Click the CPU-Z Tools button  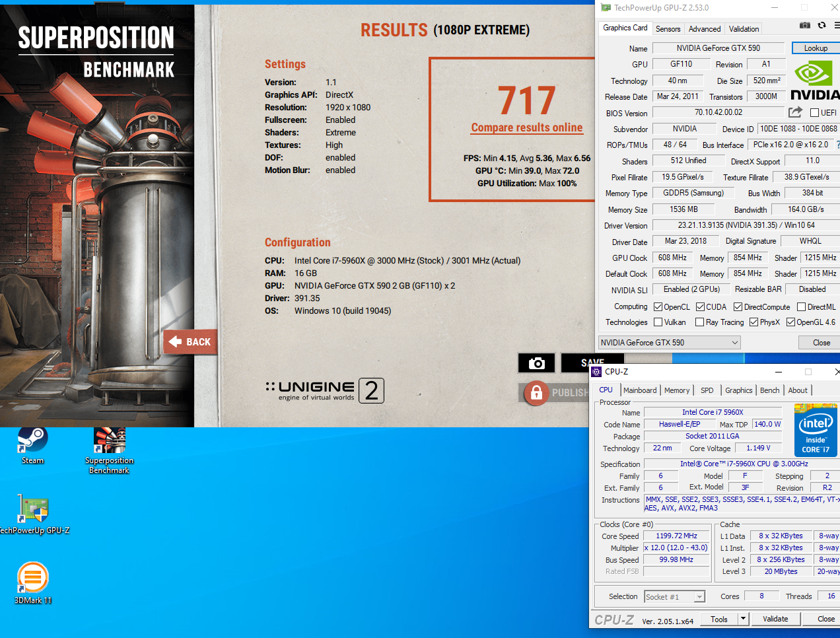coord(719,619)
